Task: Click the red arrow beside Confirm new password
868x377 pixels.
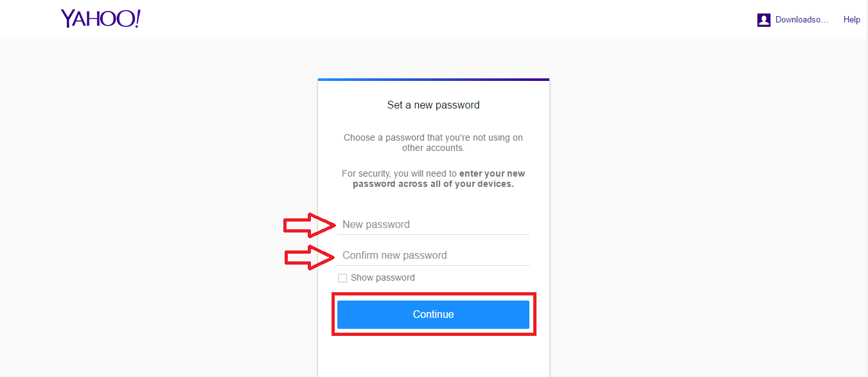Action: (x=310, y=257)
